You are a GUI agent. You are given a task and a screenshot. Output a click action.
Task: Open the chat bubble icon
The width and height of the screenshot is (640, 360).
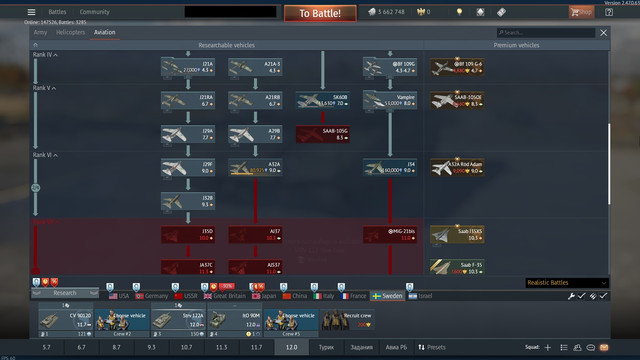591,347
